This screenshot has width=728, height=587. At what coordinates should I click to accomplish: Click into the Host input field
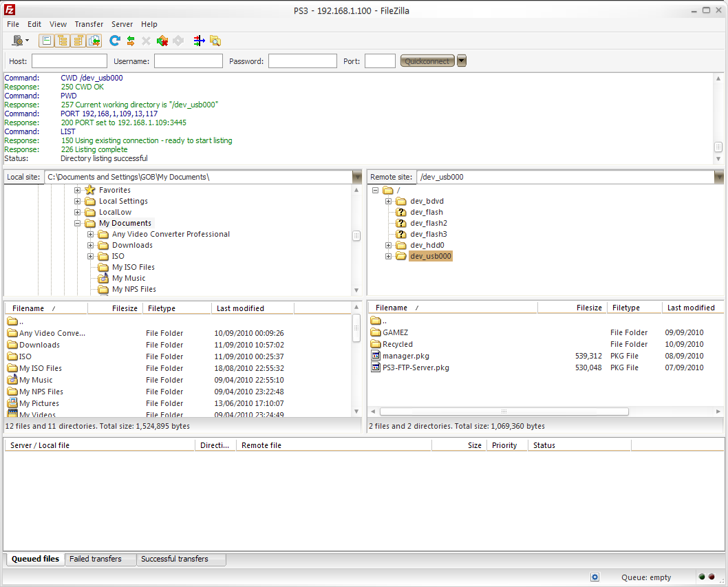(x=69, y=61)
